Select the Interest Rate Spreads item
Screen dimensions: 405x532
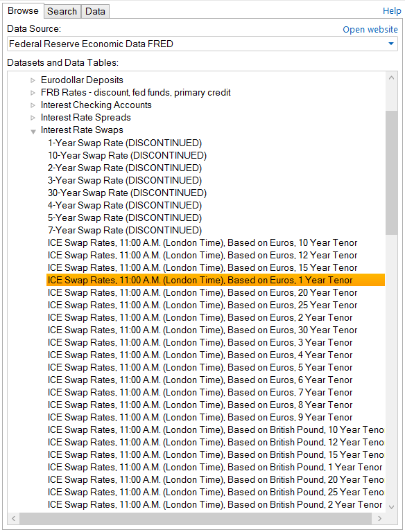coord(85,117)
